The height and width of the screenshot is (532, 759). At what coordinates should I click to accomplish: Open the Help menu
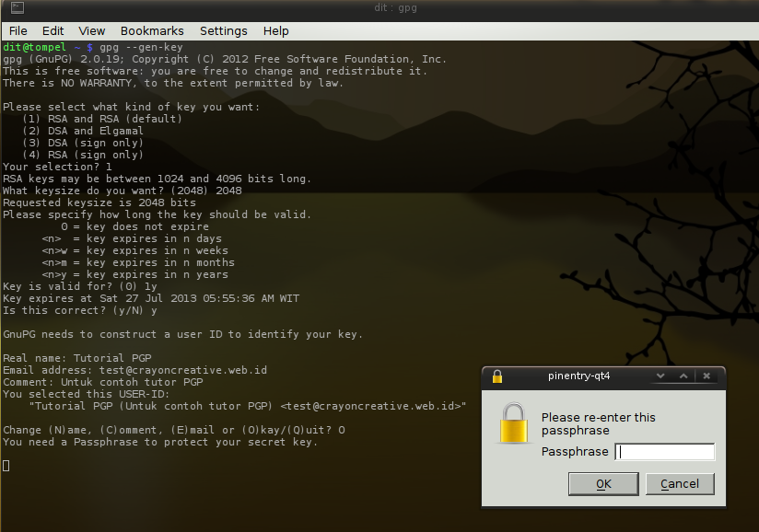[x=276, y=31]
